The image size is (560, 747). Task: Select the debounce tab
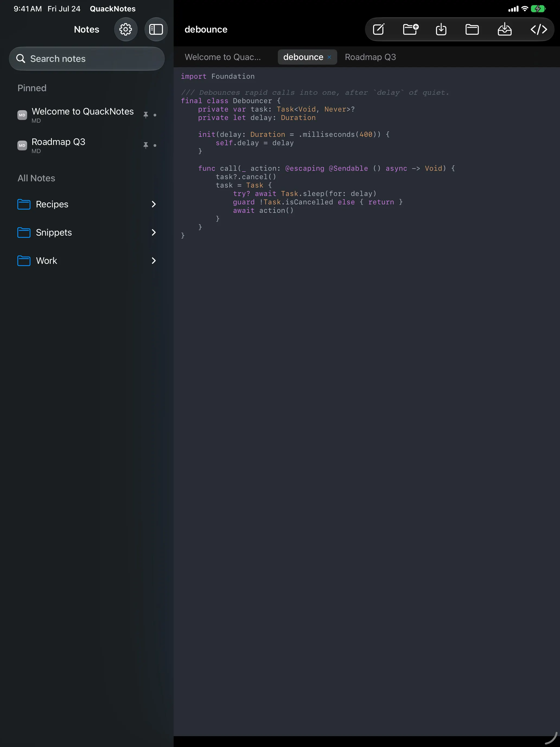(x=303, y=57)
